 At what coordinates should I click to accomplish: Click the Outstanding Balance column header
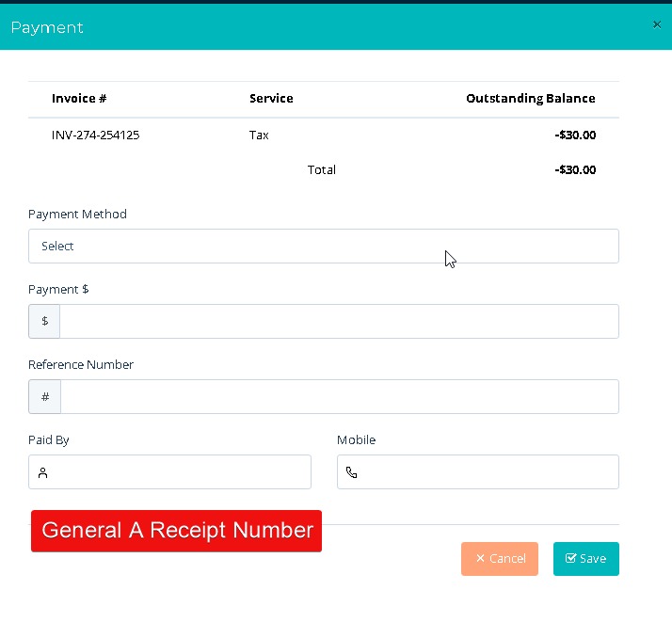click(531, 99)
